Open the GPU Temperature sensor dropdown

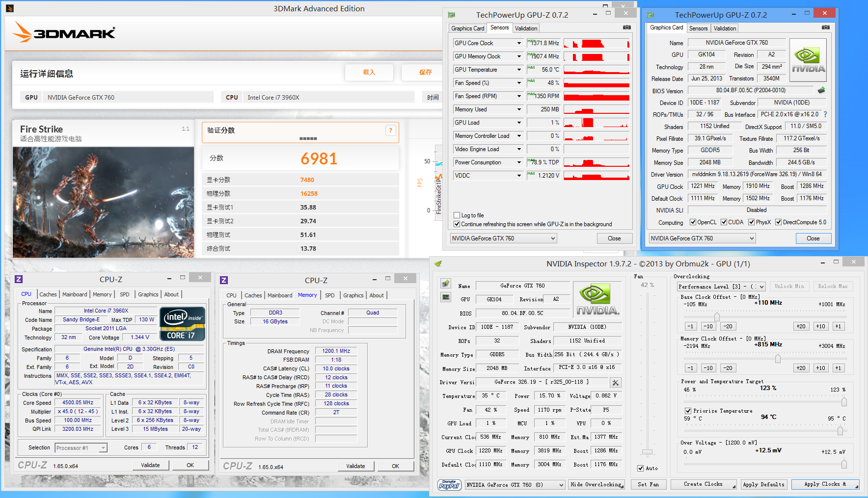pyautogui.click(x=519, y=70)
